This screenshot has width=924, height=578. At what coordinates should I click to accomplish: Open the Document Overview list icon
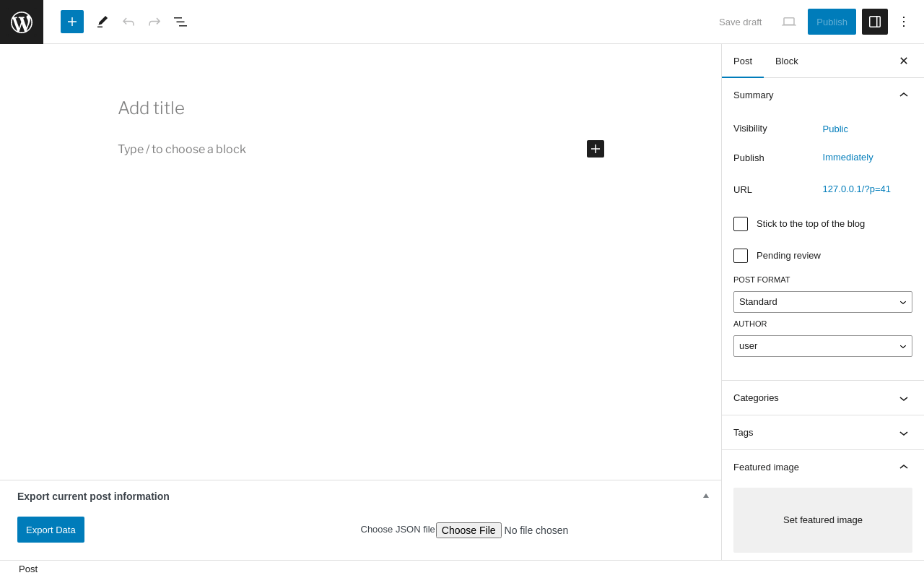(x=180, y=22)
